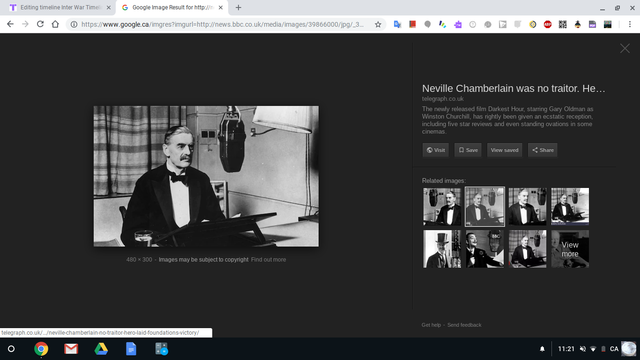The height and width of the screenshot is (360, 640).
Task: Open the notifications bell in the tray
Action: coord(542,349)
